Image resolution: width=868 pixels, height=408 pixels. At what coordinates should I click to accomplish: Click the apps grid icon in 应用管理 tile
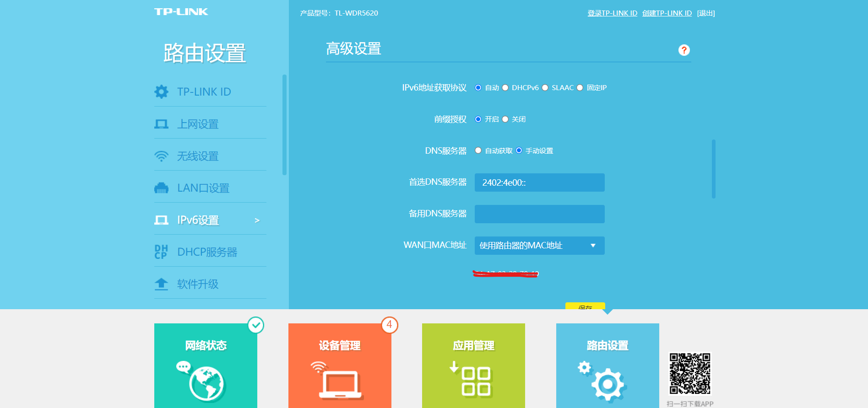point(471,379)
